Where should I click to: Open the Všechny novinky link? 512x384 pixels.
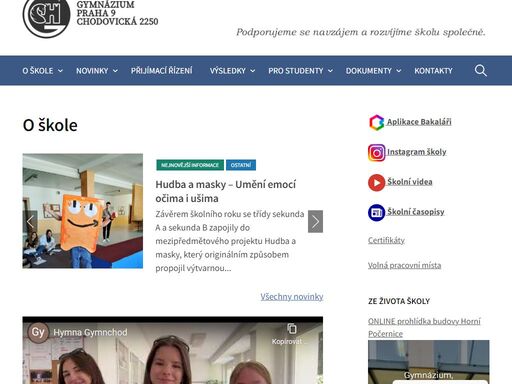pos(292,297)
